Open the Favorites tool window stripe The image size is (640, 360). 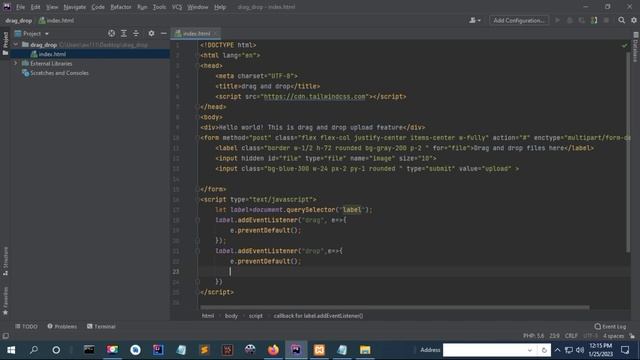pyautogui.click(x=5, y=301)
